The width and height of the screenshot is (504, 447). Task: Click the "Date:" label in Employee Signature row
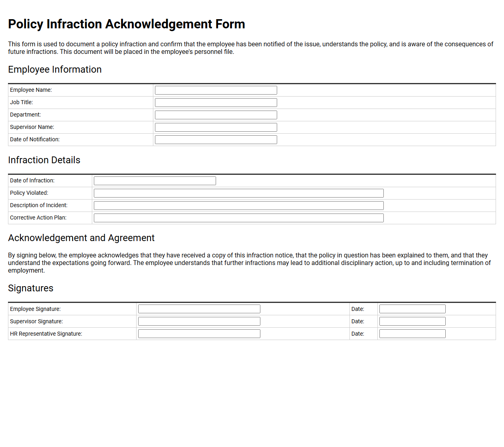click(x=358, y=309)
